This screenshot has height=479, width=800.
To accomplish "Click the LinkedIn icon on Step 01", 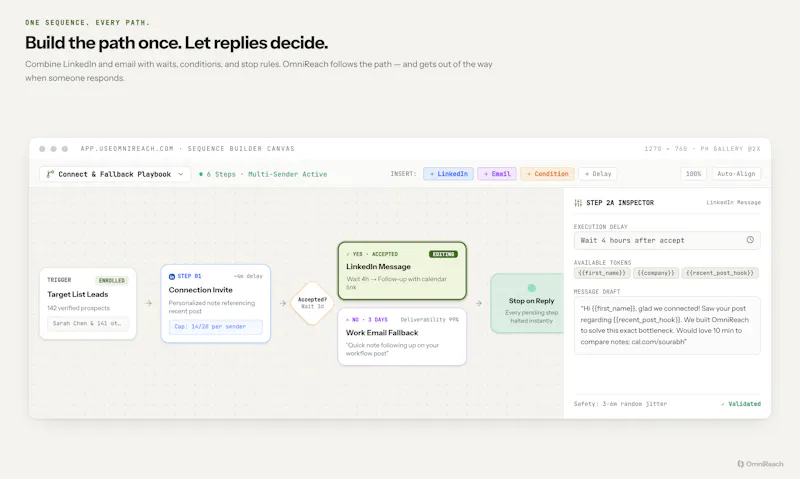I will (x=172, y=276).
